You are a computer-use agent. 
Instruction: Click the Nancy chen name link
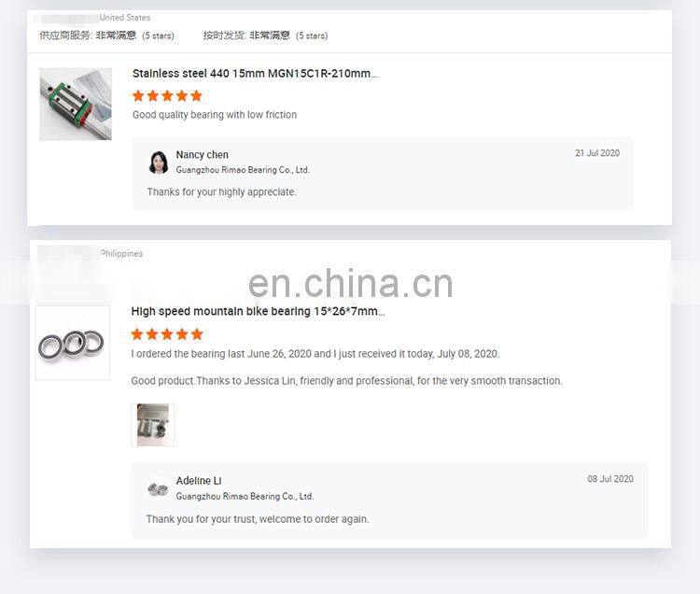tap(202, 154)
